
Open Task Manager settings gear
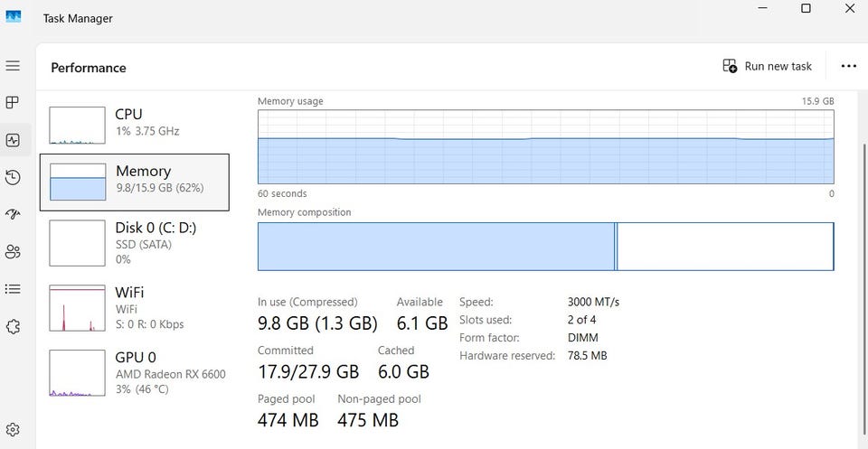click(13, 430)
